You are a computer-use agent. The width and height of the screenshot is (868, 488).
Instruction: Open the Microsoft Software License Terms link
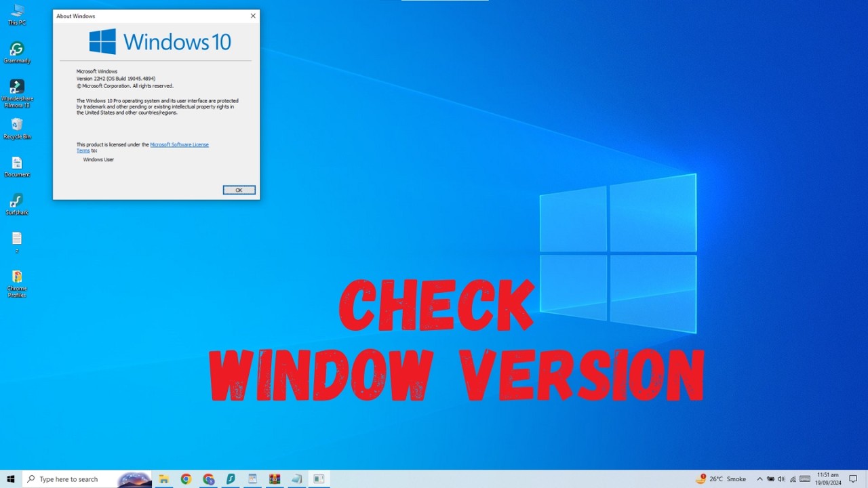(x=179, y=144)
